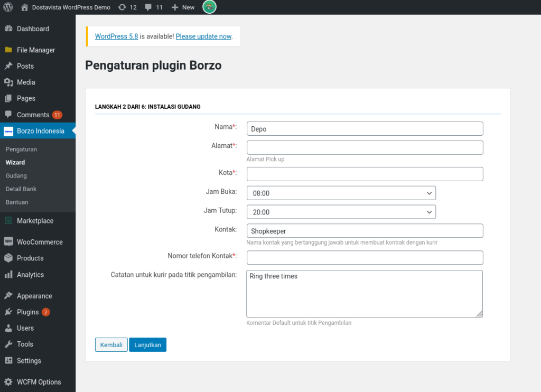Click the New label in admin bar

(189, 7)
